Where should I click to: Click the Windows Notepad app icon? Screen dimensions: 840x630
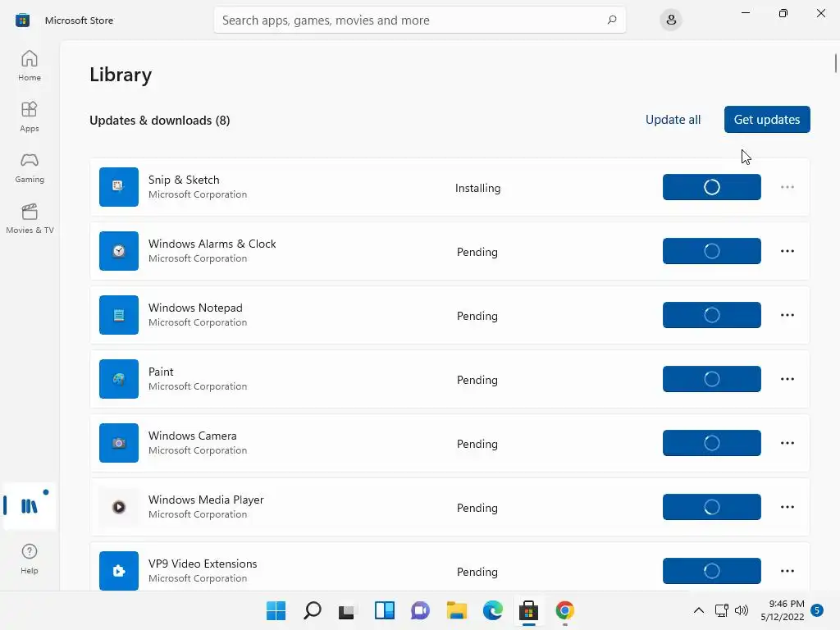pyautogui.click(x=119, y=315)
